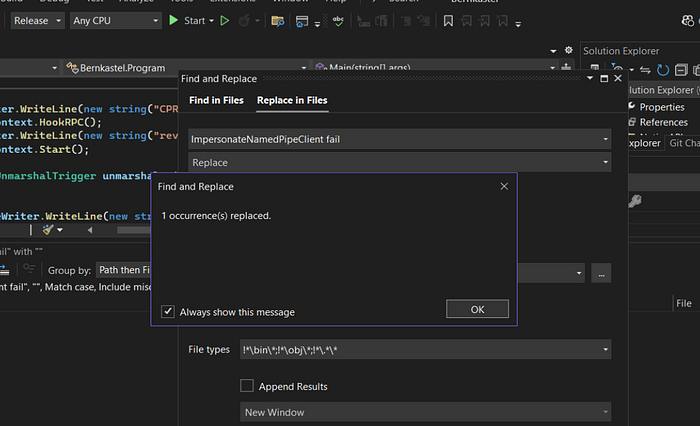
Task: Click the editor horizontal scrollbar left arrow
Action: coord(90,230)
